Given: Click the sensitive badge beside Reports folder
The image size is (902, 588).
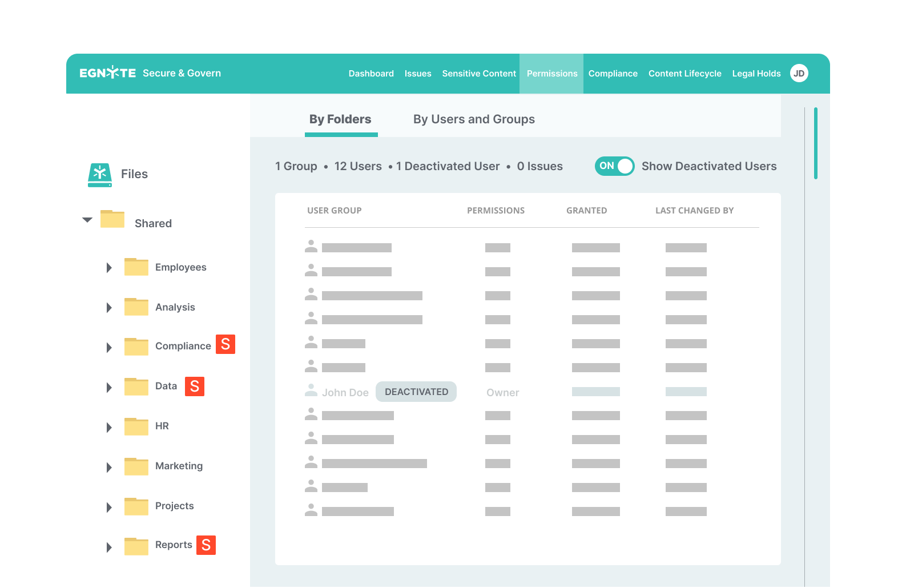Looking at the screenshot, I should click(206, 545).
